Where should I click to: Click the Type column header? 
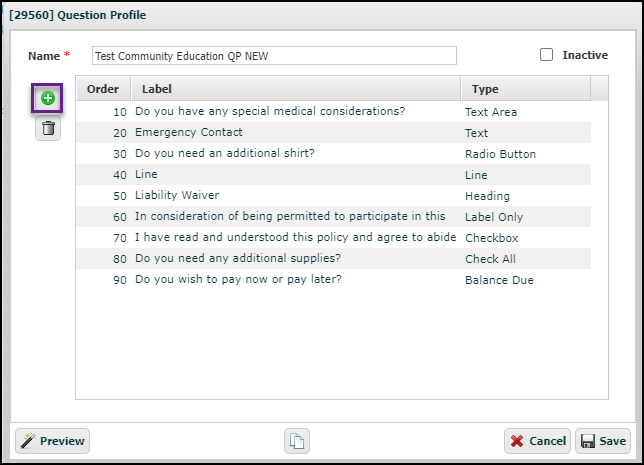526,89
